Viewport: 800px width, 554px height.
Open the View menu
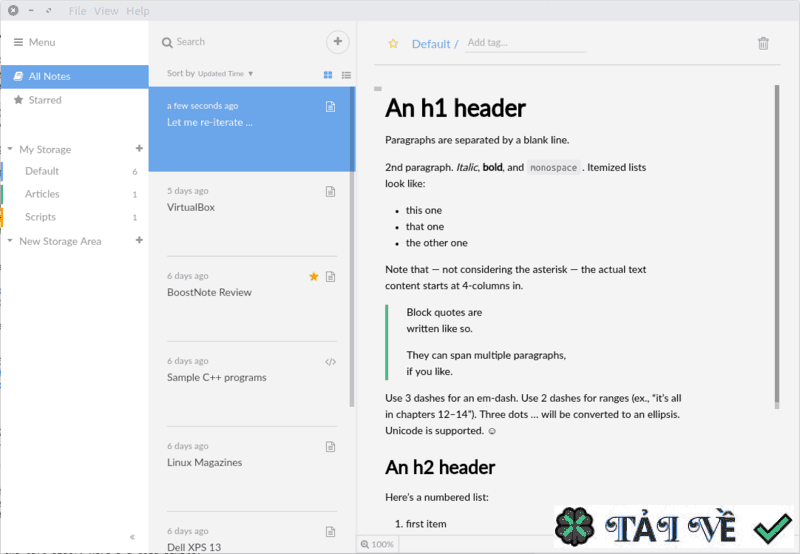coord(106,11)
